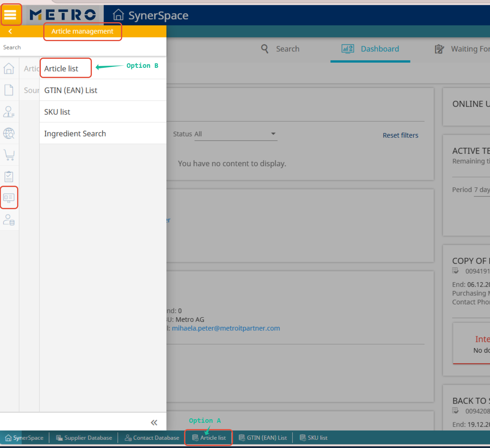Click the BACK TO tender card title
The height and width of the screenshot is (448, 490).
[471, 401]
